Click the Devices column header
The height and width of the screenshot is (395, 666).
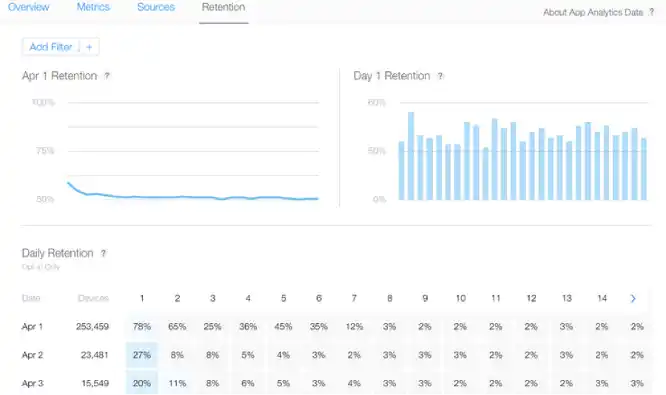[93, 298]
